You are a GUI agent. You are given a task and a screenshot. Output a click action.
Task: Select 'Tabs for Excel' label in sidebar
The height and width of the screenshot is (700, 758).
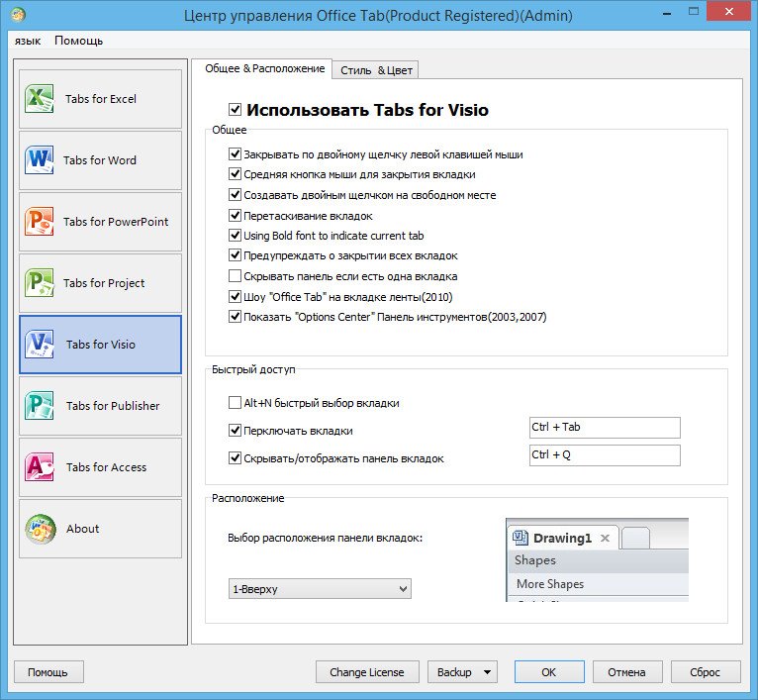101,99
